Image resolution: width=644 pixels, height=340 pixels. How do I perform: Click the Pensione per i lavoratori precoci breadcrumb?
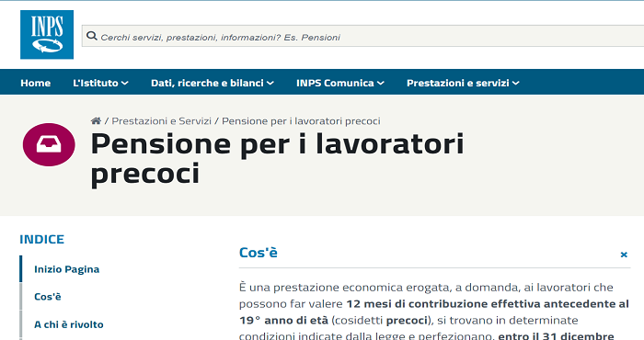301,121
